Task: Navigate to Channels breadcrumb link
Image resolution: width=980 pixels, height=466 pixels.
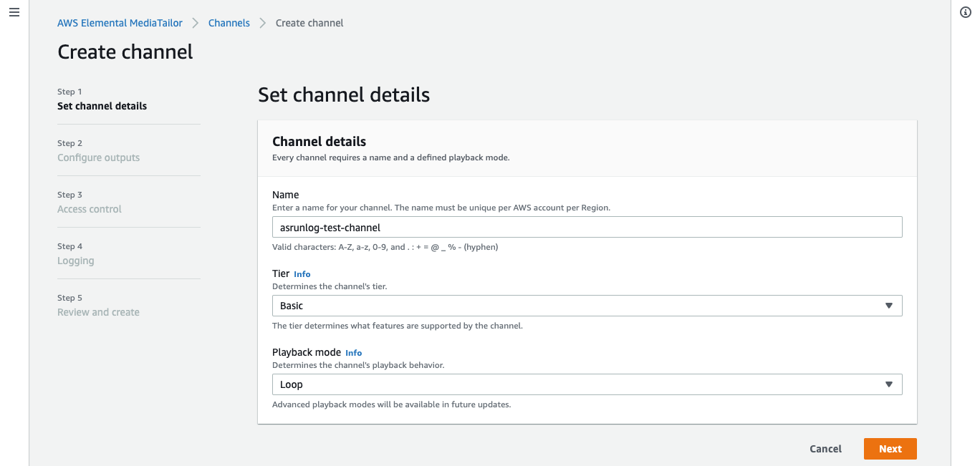Action: [229, 23]
